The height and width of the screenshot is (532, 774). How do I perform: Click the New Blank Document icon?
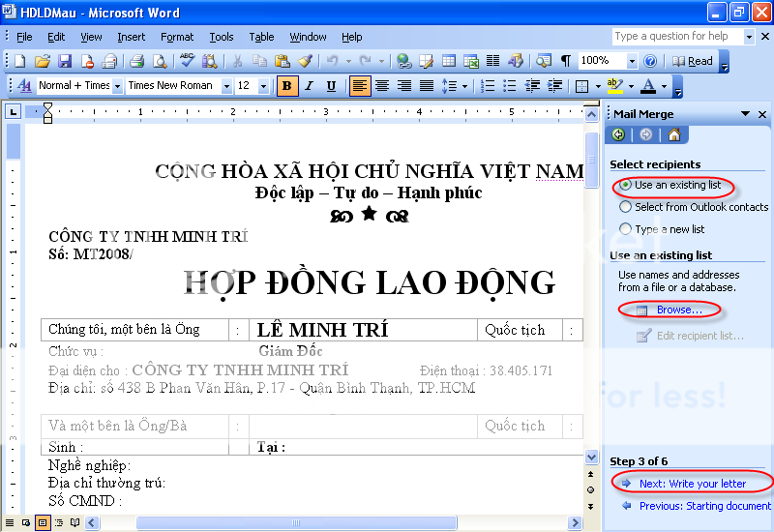click(x=20, y=61)
